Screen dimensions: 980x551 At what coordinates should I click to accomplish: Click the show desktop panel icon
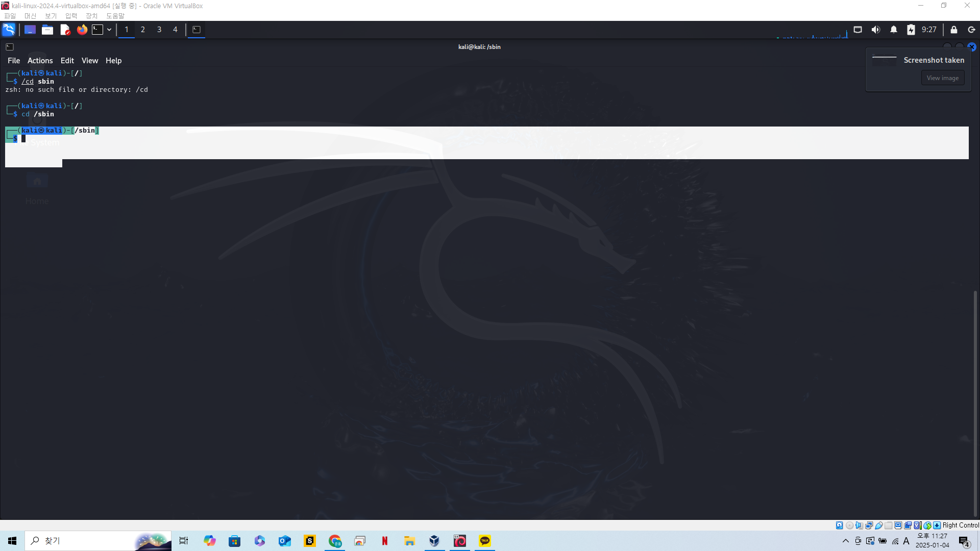pyautogui.click(x=30, y=30)
